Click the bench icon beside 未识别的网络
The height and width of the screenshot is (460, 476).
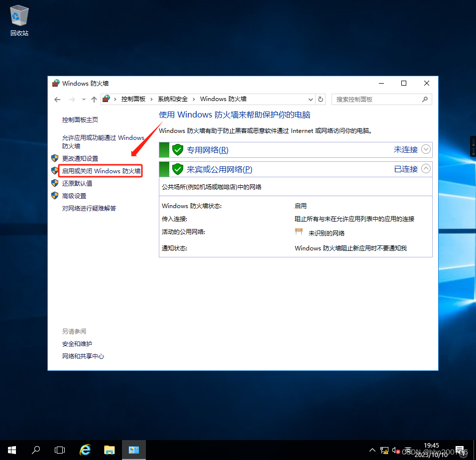299,231
